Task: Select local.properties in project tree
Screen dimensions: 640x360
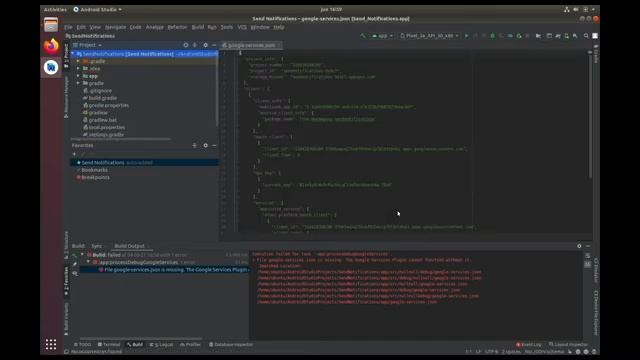Action: 104,127
